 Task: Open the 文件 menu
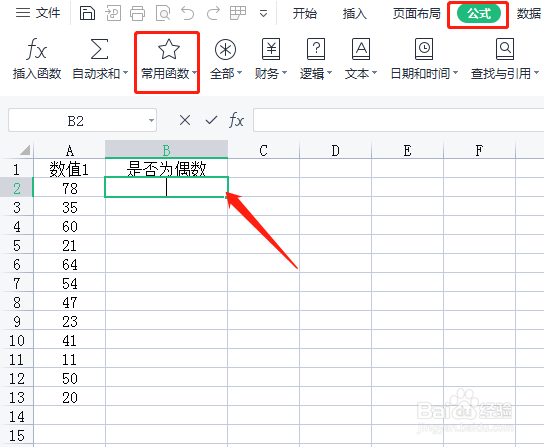[x=38, y=13]
